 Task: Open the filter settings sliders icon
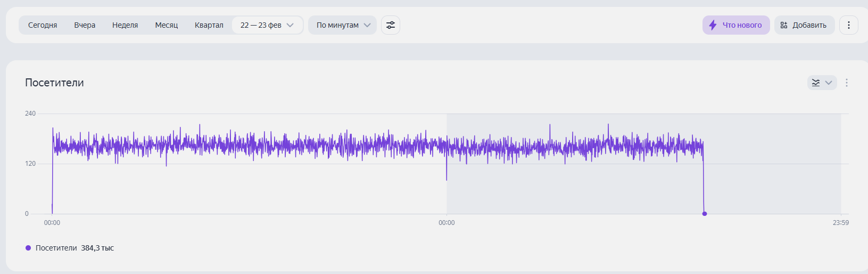(391, 25)
